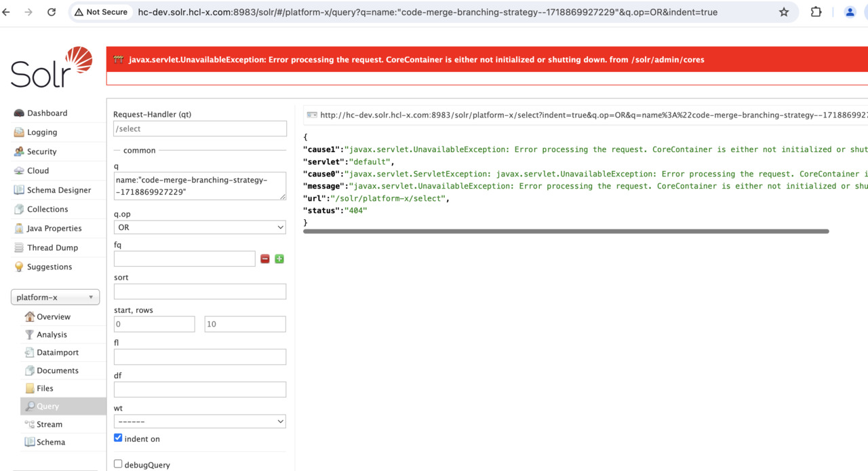868x471 pixels.
Task: Enable the debugQuery checkbox
Action: pos(118,464)
